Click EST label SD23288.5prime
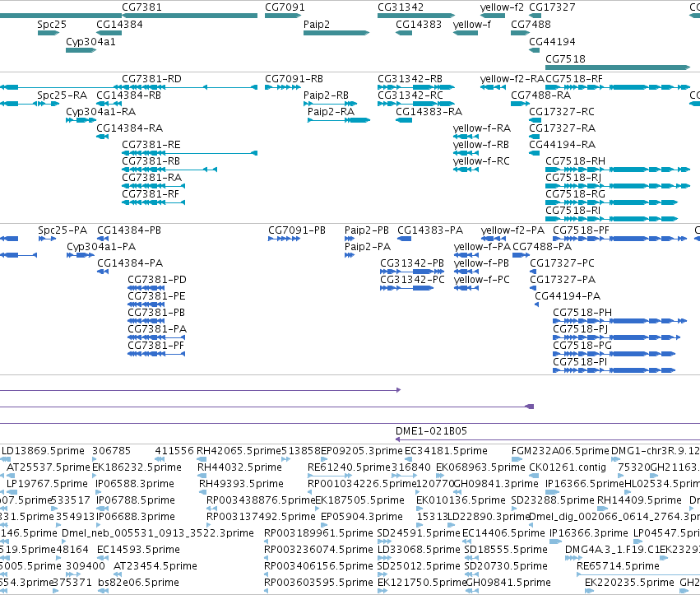The width and height of the screenshot is (700, 595). click(553, 500)
